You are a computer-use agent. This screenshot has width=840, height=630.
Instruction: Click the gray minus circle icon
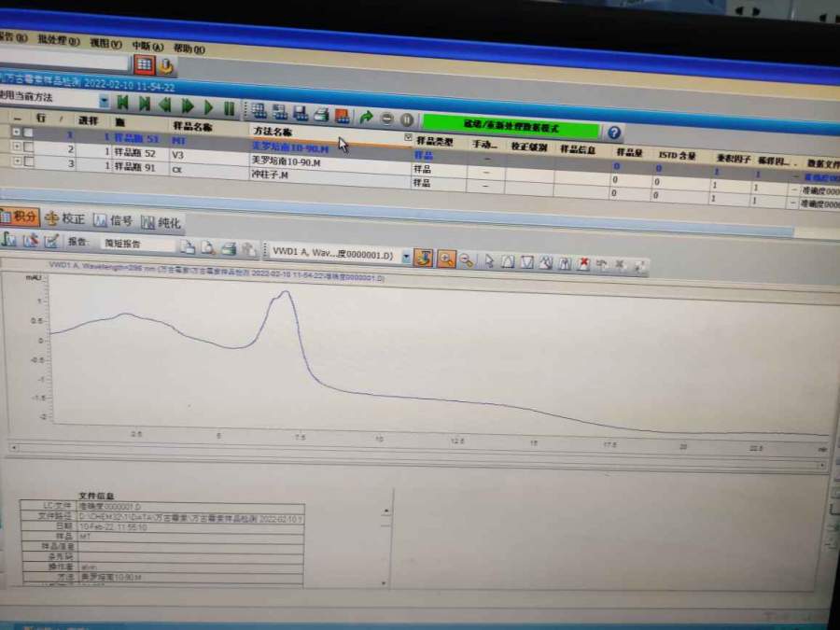[386, 119]
